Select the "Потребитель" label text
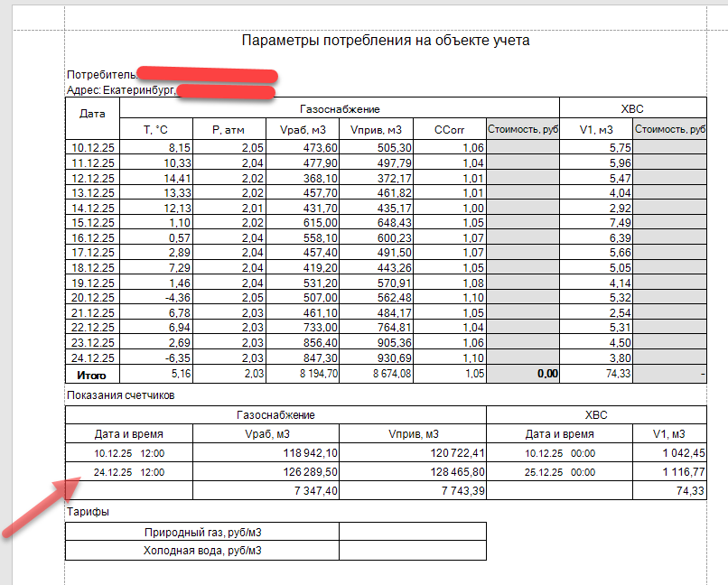This screenshot has width=728, height=585. (x=101, y=74)
